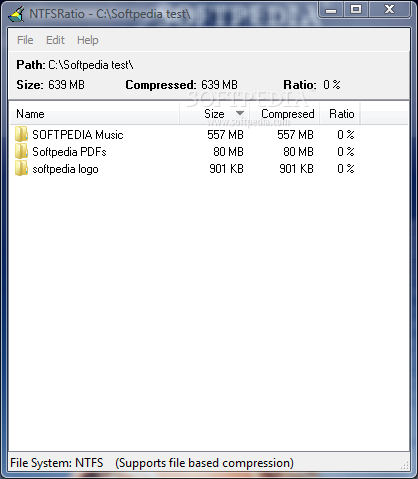Select the softpedia logo folder icon

tap(22, 169)
